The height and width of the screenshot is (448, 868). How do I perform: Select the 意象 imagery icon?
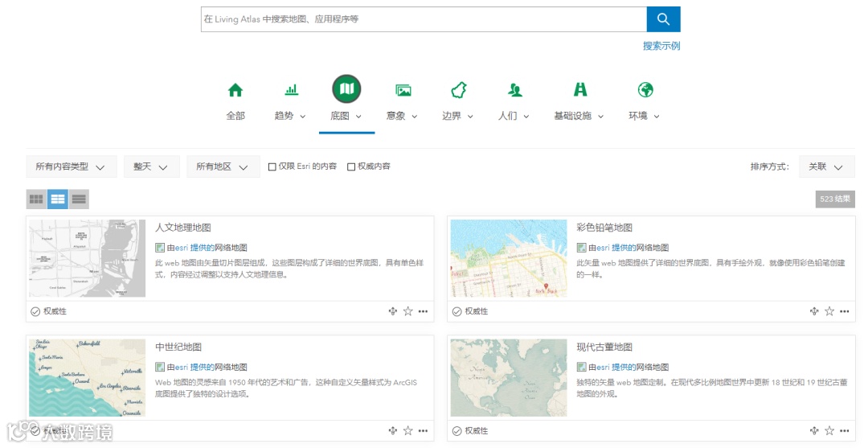coord(403,90)
